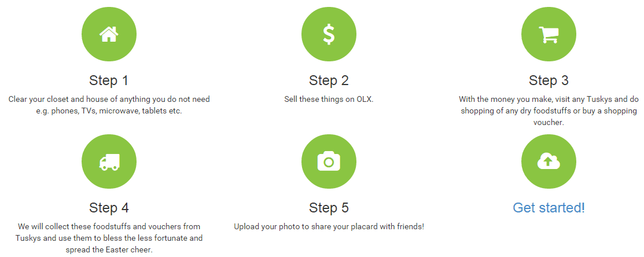
Task: Click the 'We will collect these foodstuffs' line
Action: 109,227
